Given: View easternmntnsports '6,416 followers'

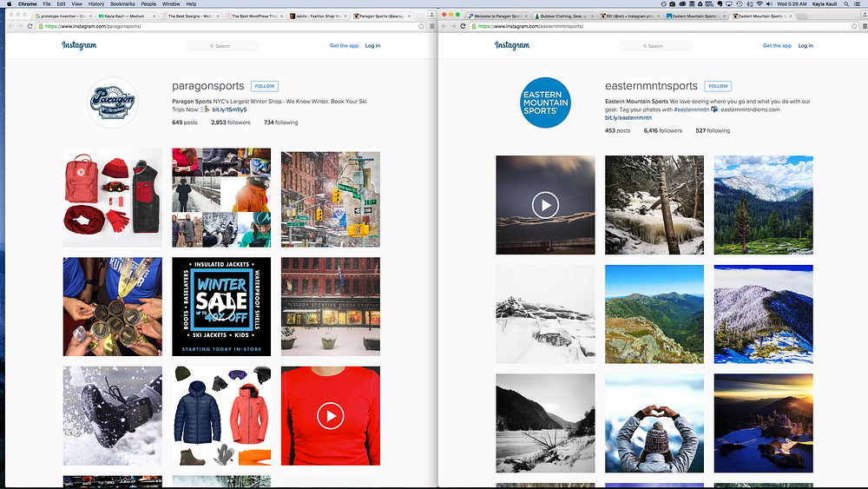Looking at the screenshot, I should [x=662, y=130].
